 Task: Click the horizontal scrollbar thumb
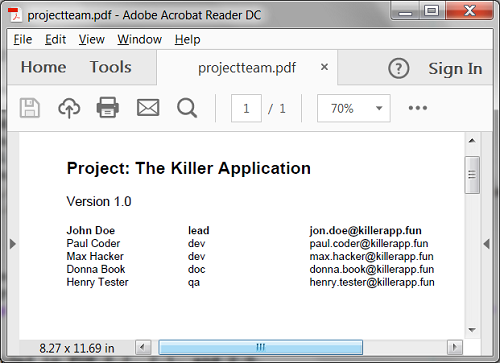pos(261,348)
